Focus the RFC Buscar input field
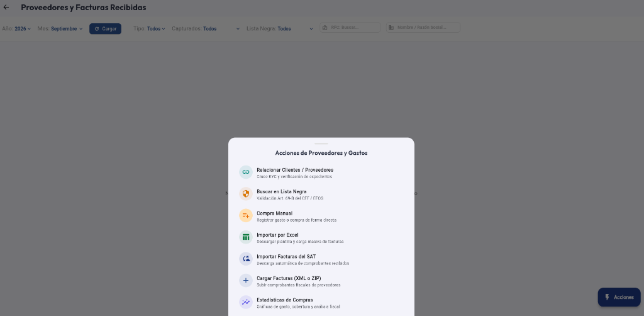This screenshot has height=316, width=644. [x=350, y=28]
